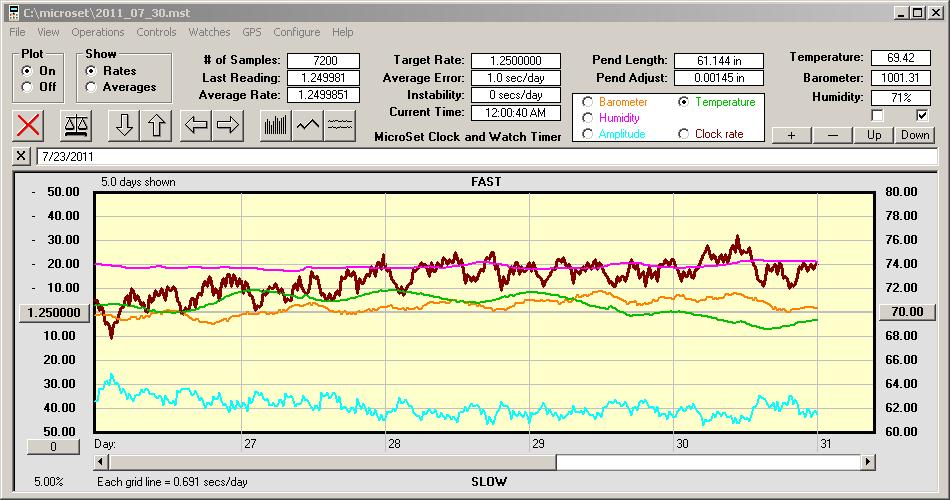Clear the note with small X button
This screenshot has width=950, height=500.
(21, 156)
